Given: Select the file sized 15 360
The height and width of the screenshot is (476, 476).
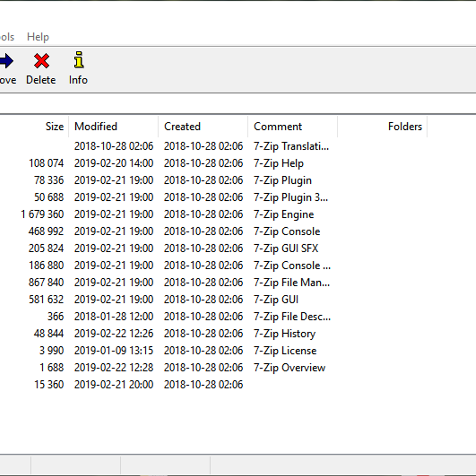Looking at the screenshot, I should click(x=49, y=385).
